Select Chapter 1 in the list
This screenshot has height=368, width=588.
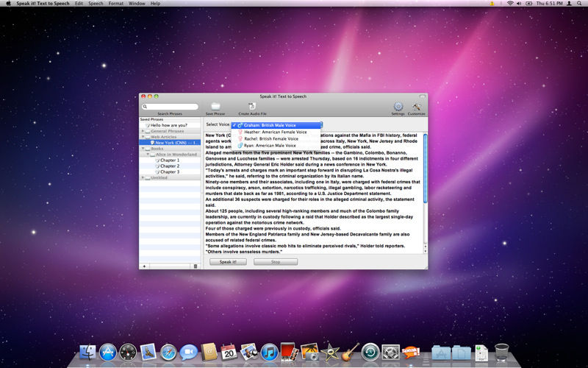[170, 160]
